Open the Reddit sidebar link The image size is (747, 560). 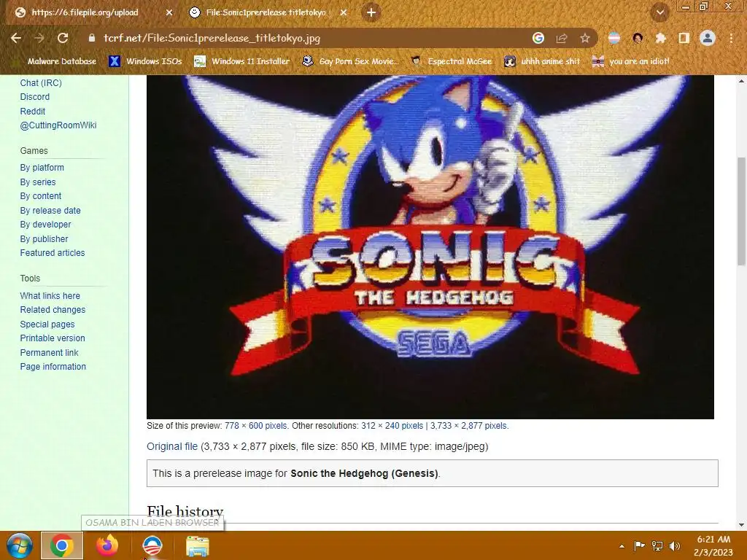tap(32, 111)
